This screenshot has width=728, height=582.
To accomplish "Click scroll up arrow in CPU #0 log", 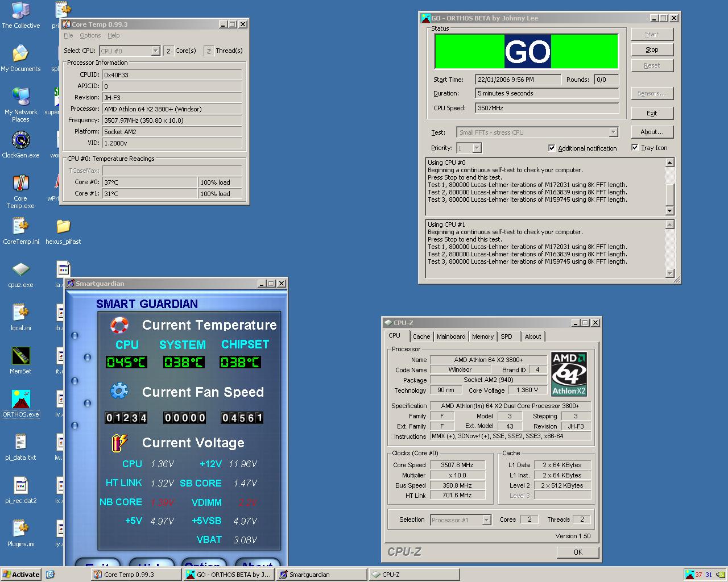I will [669, 163].
